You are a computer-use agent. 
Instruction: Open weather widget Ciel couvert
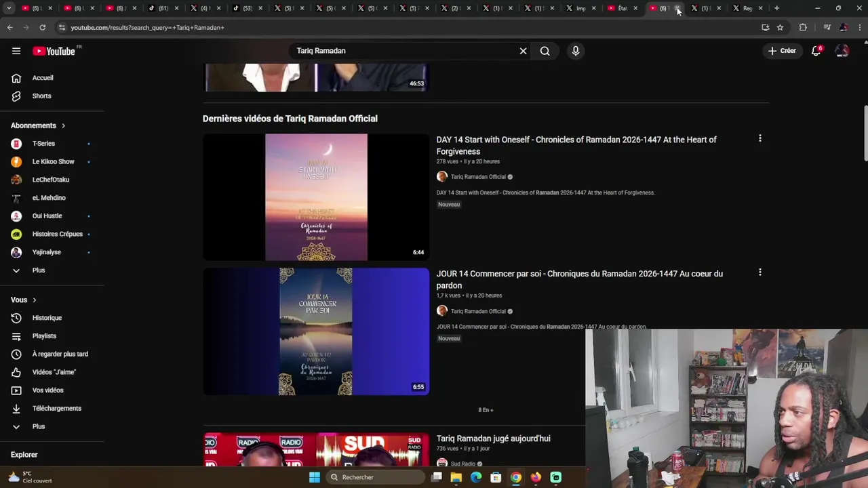29,477
